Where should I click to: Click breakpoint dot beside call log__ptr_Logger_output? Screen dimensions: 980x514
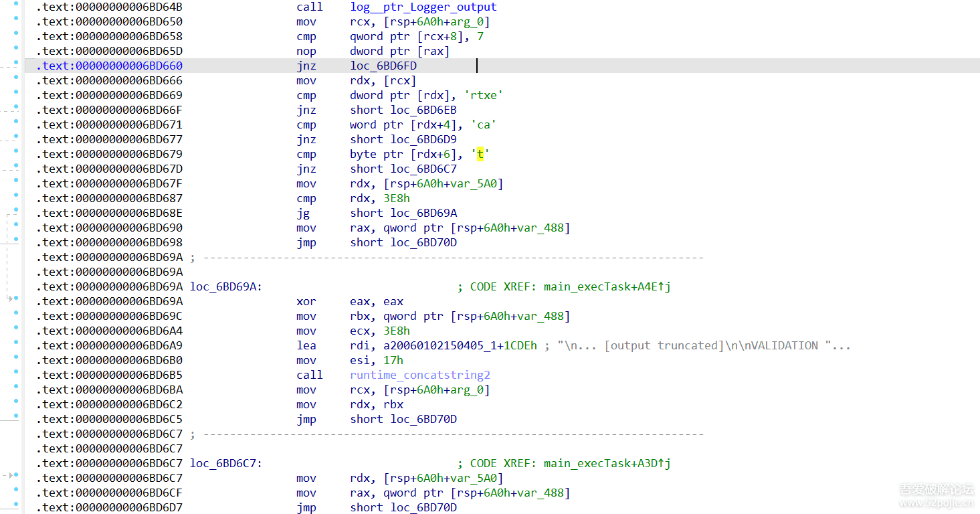(x=16, y=7)
